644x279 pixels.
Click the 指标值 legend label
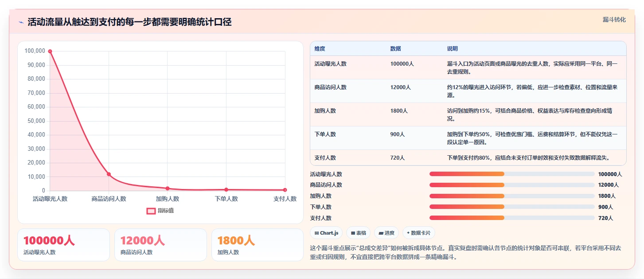[166, 211]
